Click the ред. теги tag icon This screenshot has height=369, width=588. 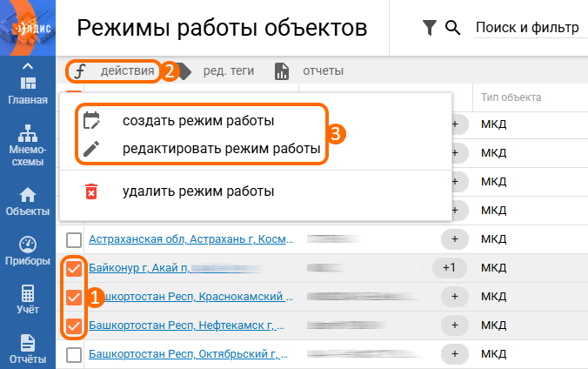(x=184, y=71)
